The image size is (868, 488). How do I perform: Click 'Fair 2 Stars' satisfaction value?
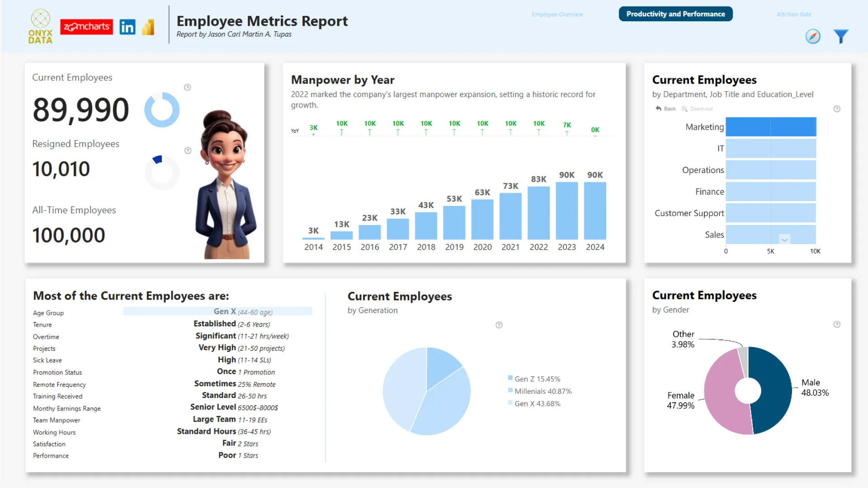(x=240, y=443)
